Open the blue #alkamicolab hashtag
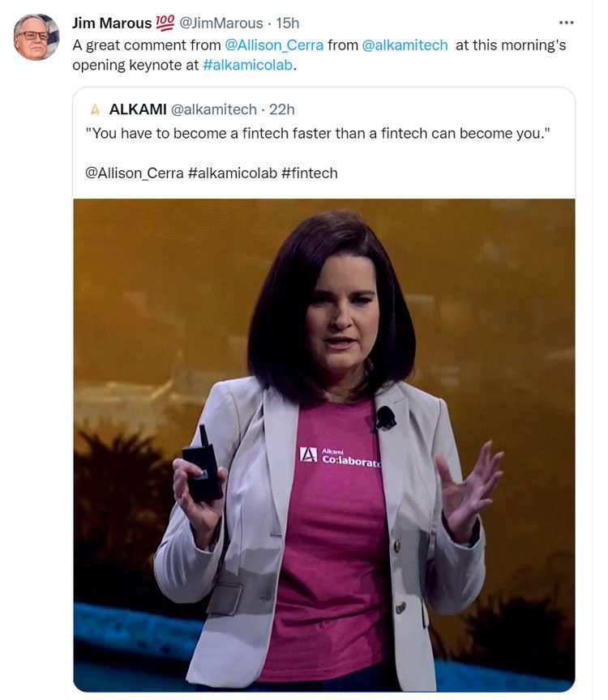Screen dimensions: 608x700 click(247, 65)
